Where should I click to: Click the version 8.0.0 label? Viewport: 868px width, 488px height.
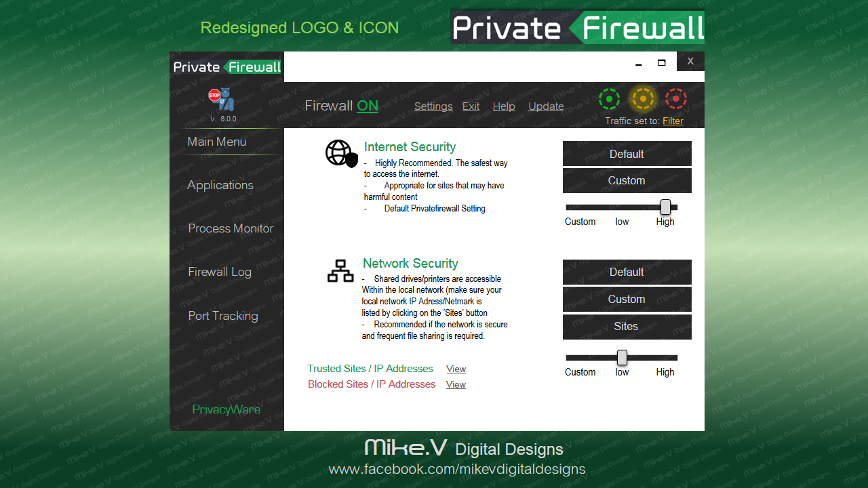pos(223,119)
